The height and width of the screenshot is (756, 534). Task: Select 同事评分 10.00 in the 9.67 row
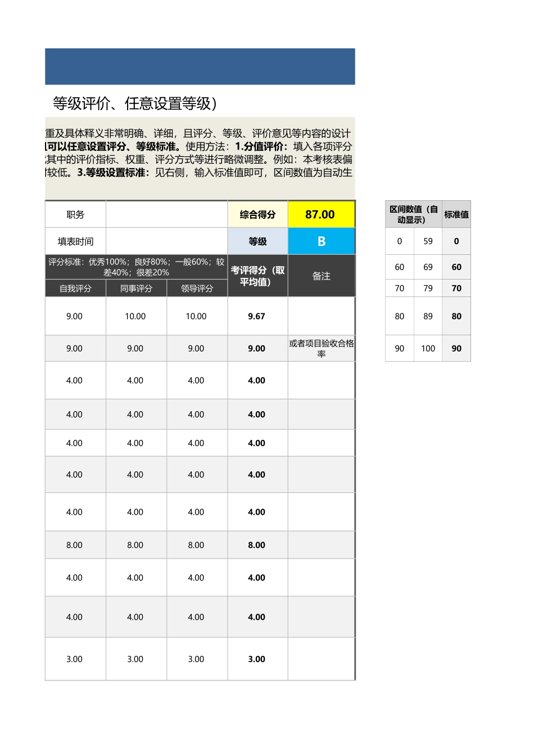tap(135, 316)
